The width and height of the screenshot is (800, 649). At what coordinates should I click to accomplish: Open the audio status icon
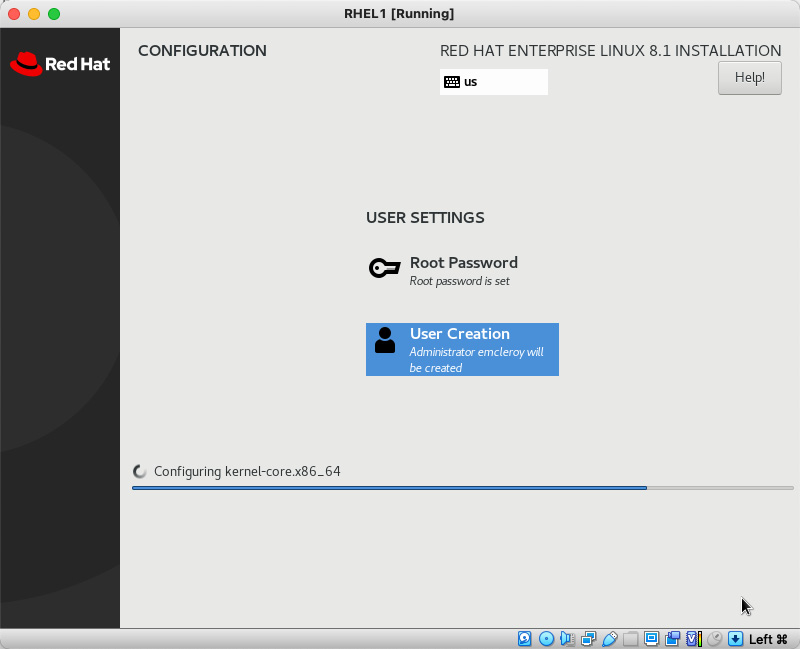567,639
